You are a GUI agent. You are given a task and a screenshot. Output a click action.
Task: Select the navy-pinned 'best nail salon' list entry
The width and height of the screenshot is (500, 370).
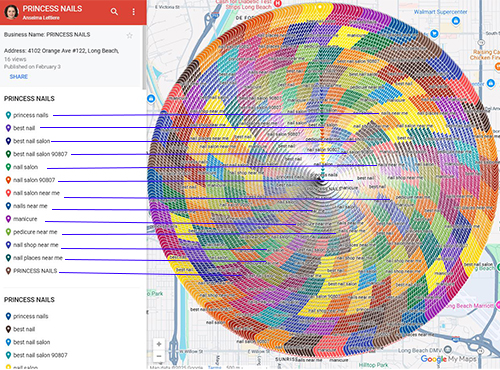32,141
